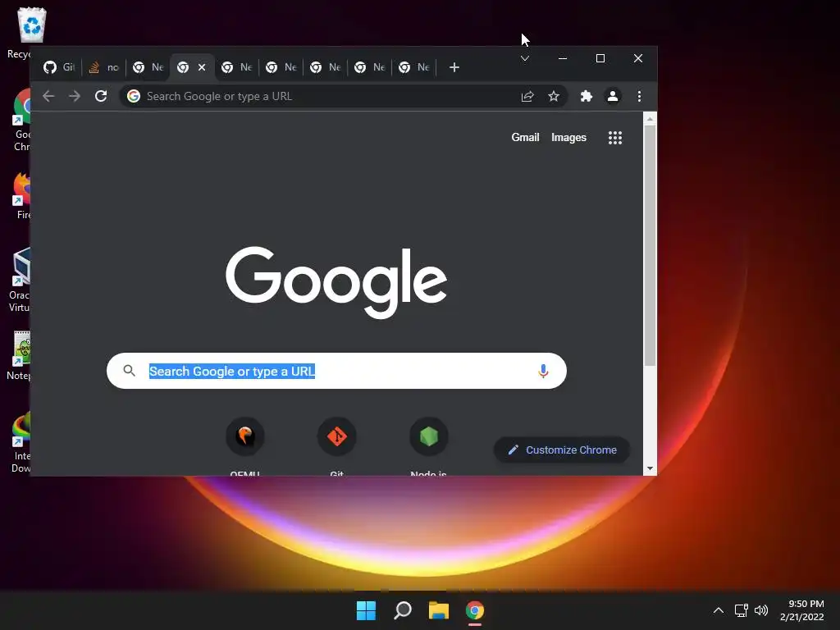
Task: Select the Oracle VirtualBox desktop shortcut
Action: pos(21,281)
